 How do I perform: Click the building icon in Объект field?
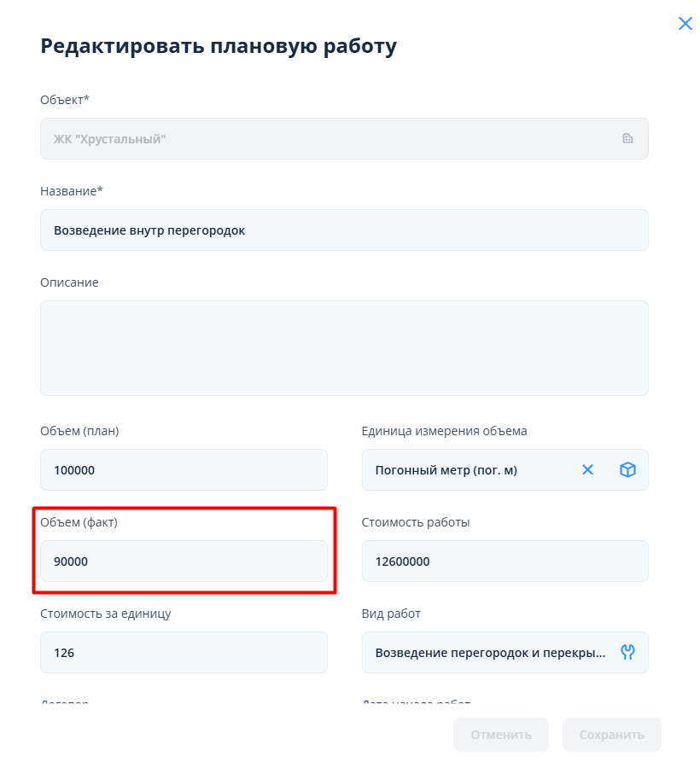(627, 138)
